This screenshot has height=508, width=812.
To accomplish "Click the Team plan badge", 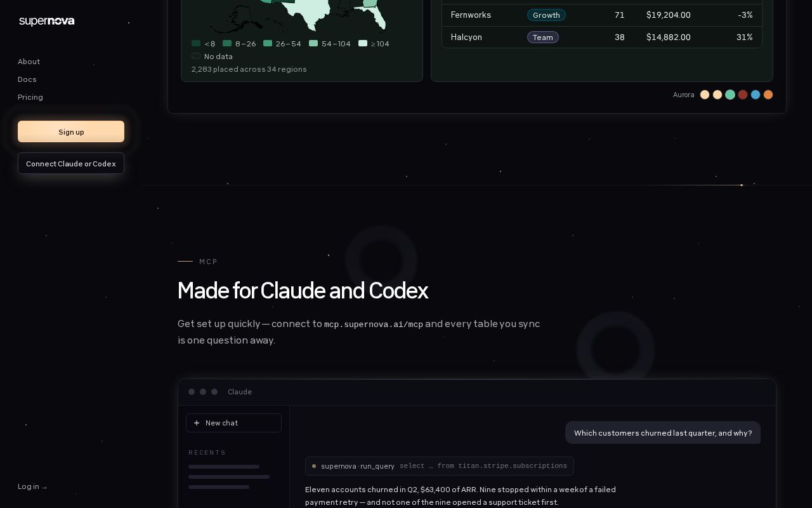I will click(x=543, y=37).
